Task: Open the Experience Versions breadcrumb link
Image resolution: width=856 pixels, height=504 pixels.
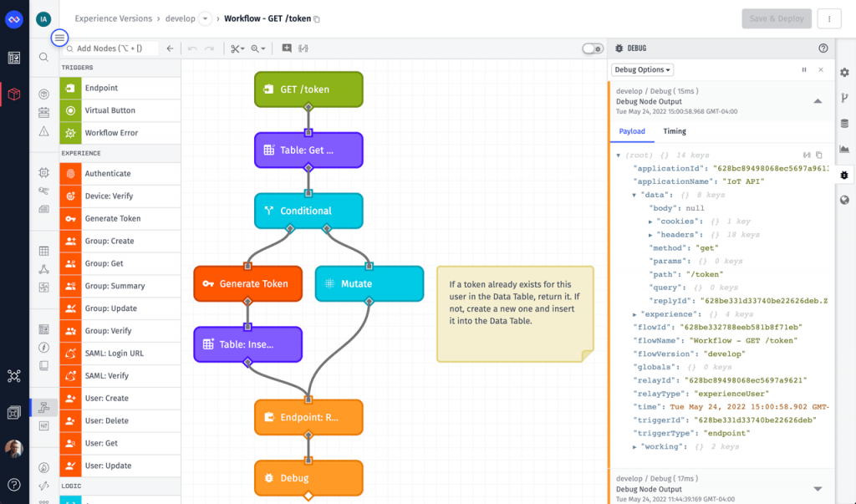Action: (x=114, y=18)
